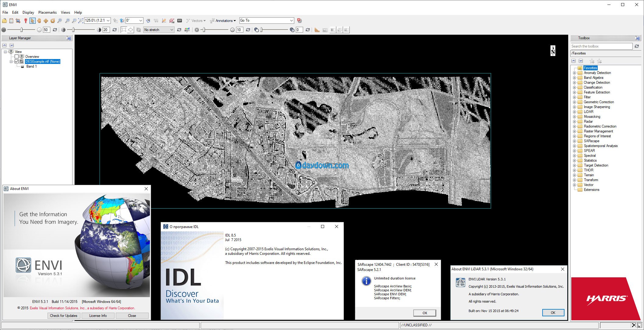Open the Data Manager clipboard icon
The height and width of the screenshot is (330, 644).
coord(11,21)
